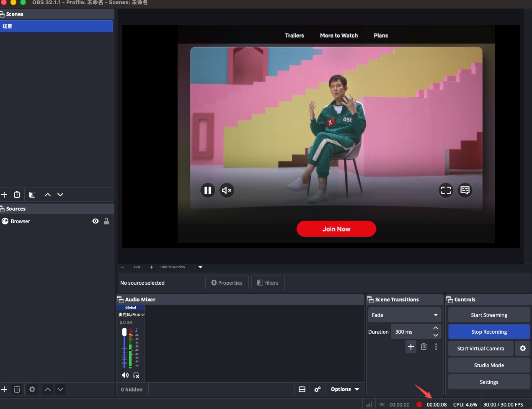Open the audio mixer Options dropdown
This screenshot has width=532, height=409.
(345, 389)
